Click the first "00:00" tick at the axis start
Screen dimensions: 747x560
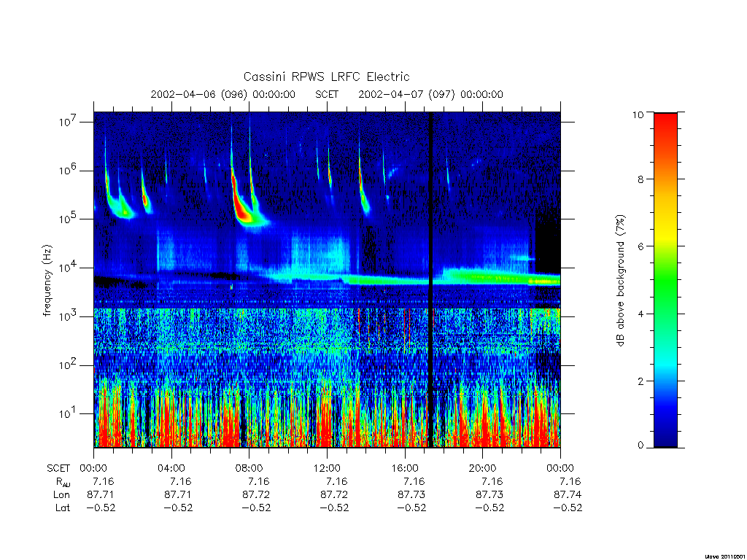coord(93,469)
